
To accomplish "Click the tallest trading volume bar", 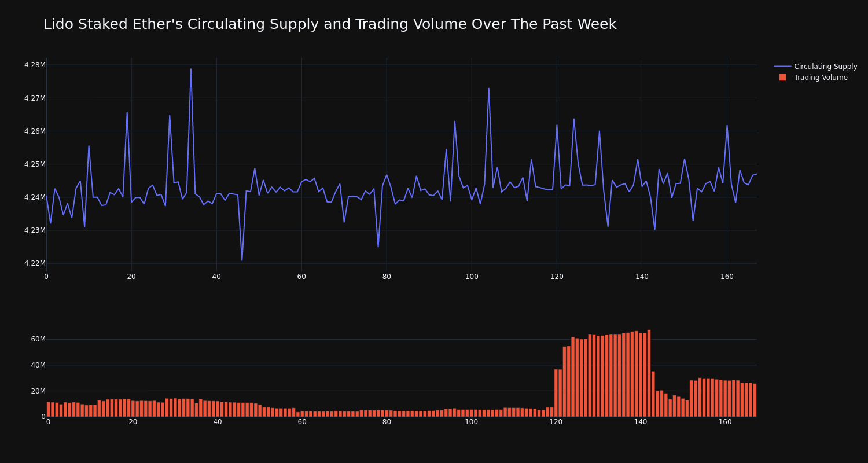I will pos(649,373).
